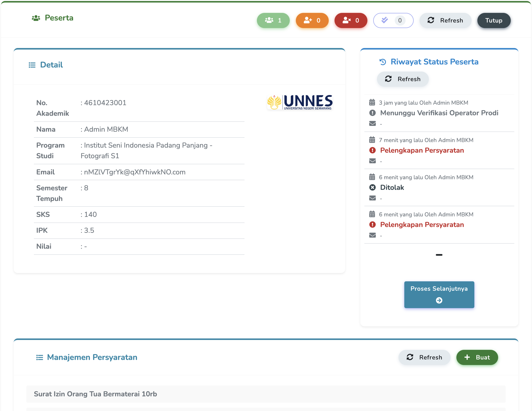Click the envelope icon under Ditolak status
The width and height of the screenshot is (532, 411).
(372, 198)
